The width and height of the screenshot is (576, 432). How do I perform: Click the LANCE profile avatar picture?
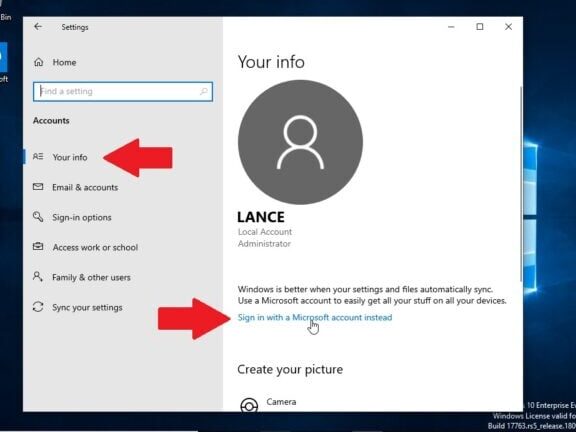300,142
